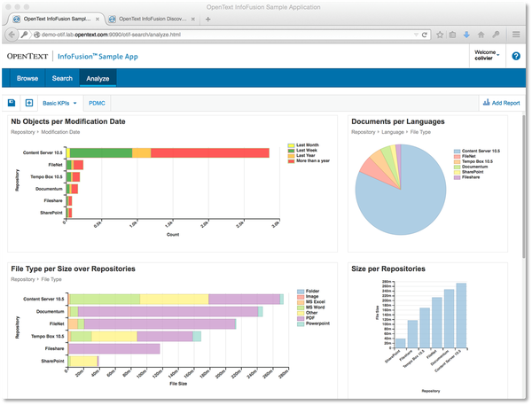This screenshot has height=405, width=532.
Task: Toggle Content Server 10.5 pie legend swatch
Action: point(457,151)
